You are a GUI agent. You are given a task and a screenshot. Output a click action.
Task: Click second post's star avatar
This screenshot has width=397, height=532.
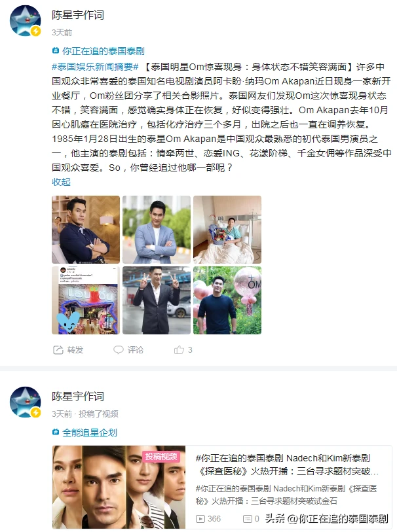[25, 402]
